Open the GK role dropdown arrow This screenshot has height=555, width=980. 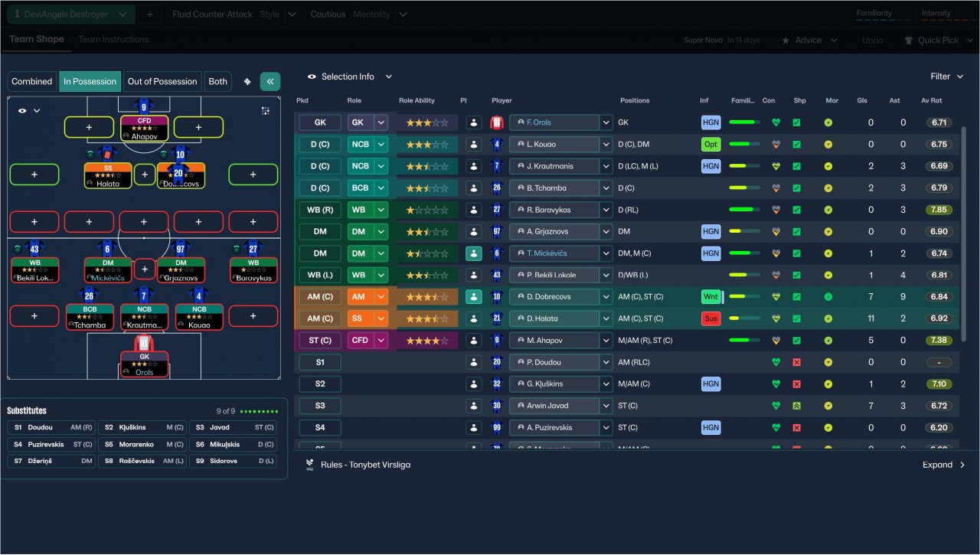coord(381,122)
